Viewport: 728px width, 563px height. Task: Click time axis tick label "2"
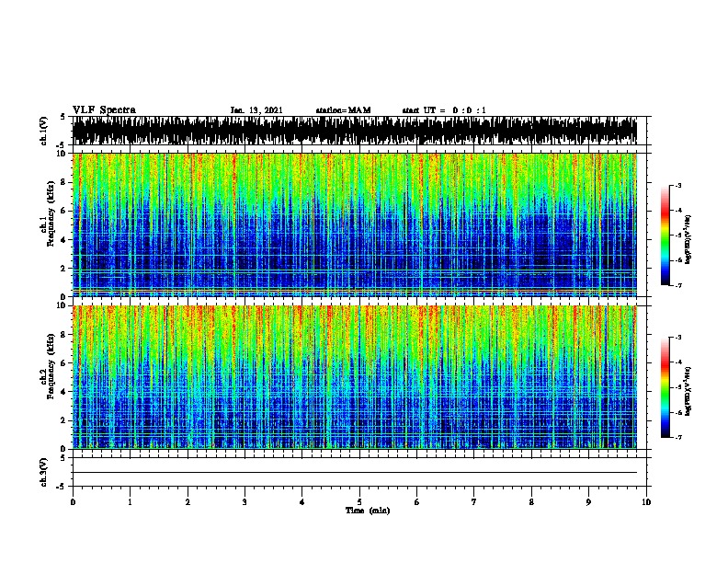tap(188, 502)
